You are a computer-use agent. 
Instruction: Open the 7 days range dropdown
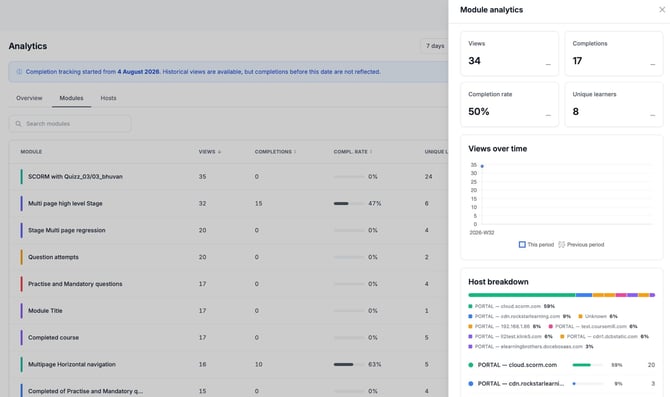click(435, 46)
